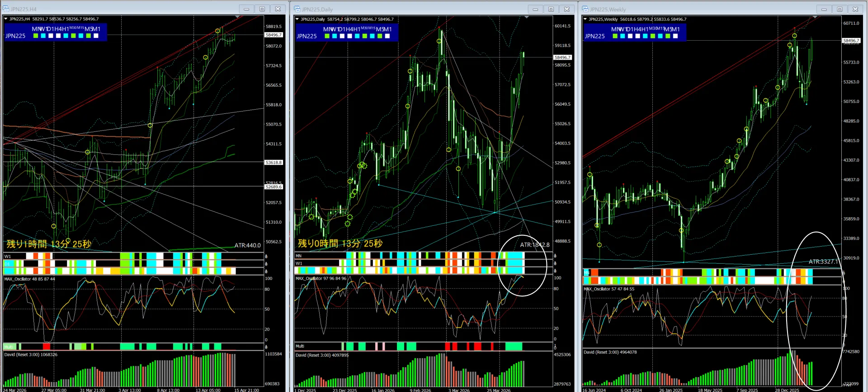This screenshot has width=868, height=392.
Task: Click the ATR:440.0 label in H4 chart
Action: (x=247, y=245)
